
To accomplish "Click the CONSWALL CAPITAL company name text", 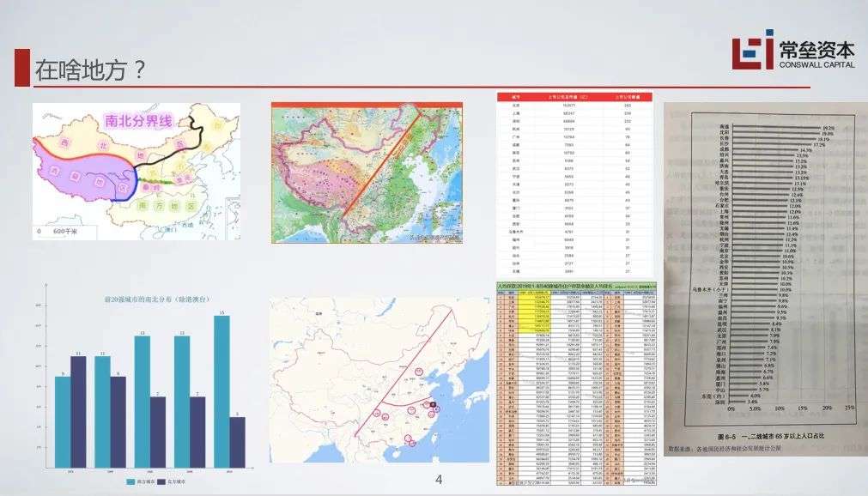I will pyautogui.click(x=816, y=64).
